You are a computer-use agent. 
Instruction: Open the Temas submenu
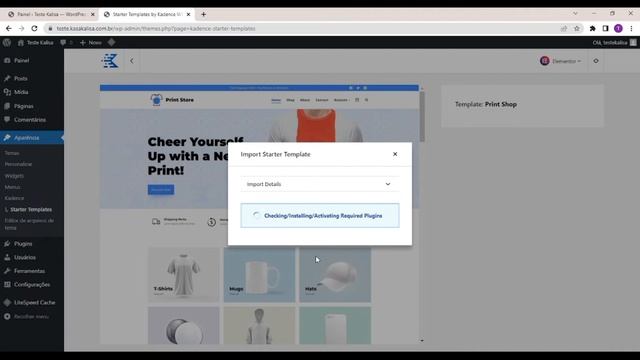[x=12, y=153]
